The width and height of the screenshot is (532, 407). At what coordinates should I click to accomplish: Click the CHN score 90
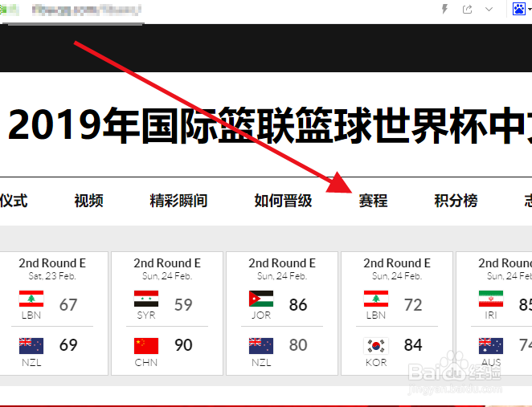183,345
